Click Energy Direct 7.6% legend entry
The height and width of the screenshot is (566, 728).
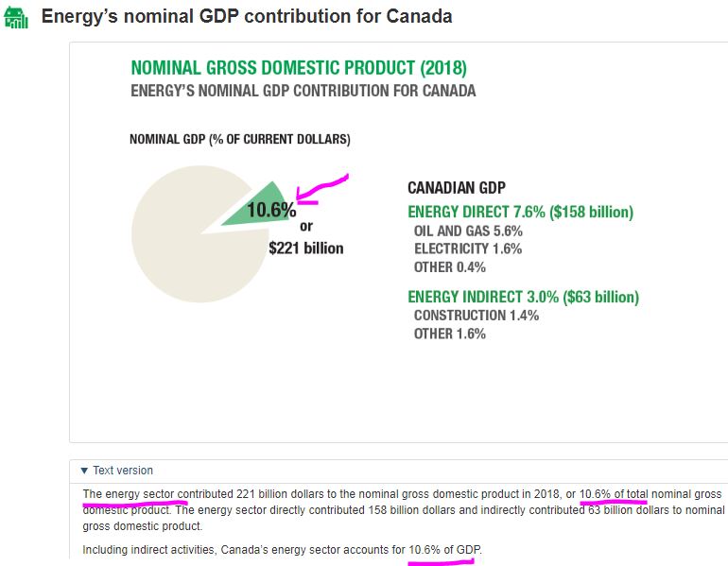(520, 212)
